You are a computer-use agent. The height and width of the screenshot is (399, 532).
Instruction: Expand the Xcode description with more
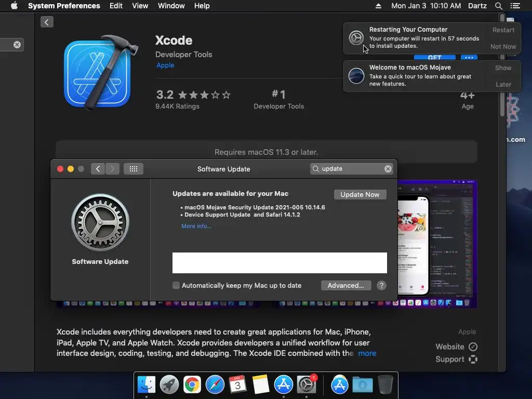(367, 353)
